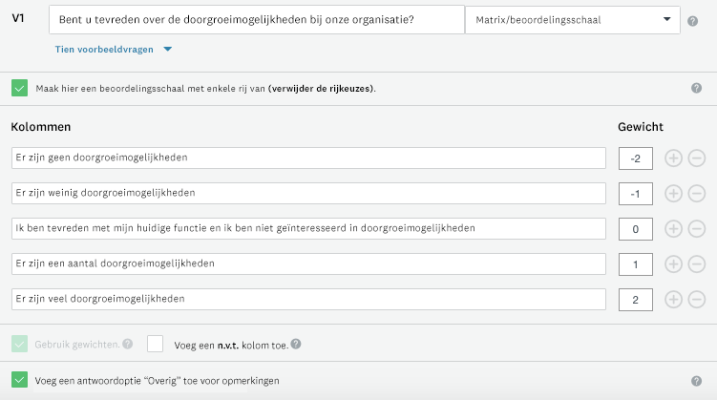
Task: Open help icon next to n.v.t. kolom
Action: click(296, 345)
